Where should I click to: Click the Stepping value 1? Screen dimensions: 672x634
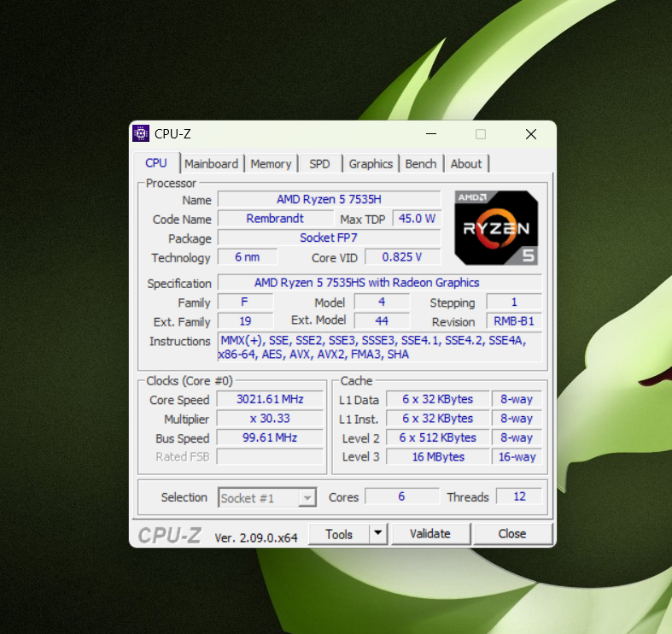point(514,302)
